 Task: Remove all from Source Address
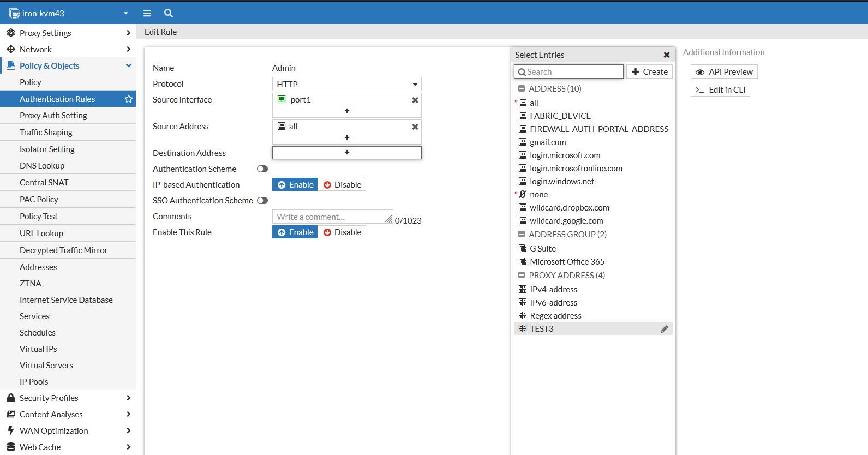tap(415, 127)
